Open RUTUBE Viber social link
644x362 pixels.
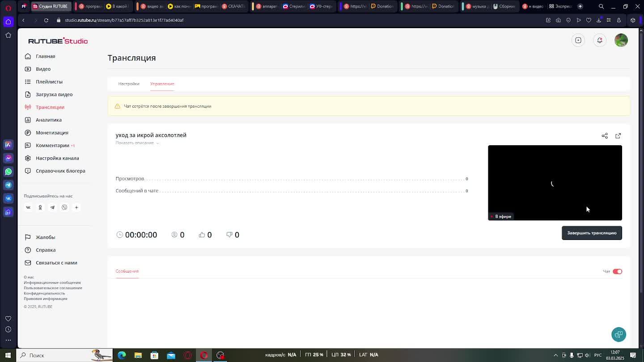[64, 207]
